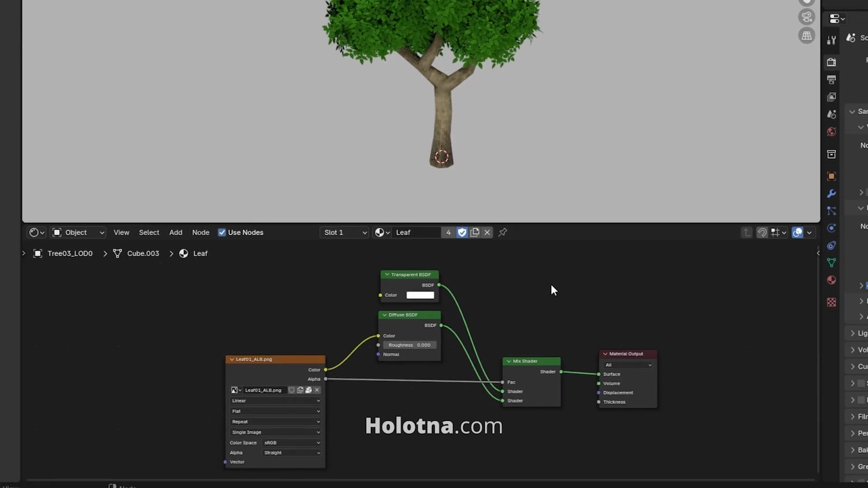This screenshot has width=868, height=488.
Task: Open the Slot 1 material slot dropdown
Action: coord(344,232)
